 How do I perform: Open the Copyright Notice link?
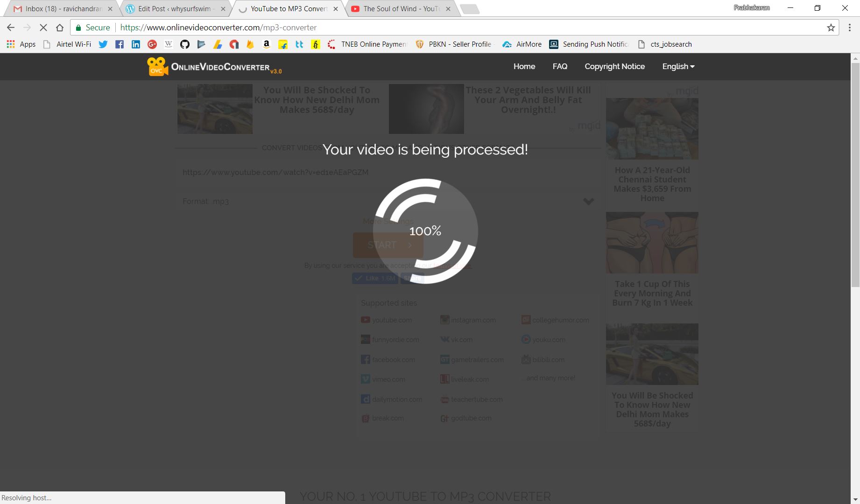614,66
